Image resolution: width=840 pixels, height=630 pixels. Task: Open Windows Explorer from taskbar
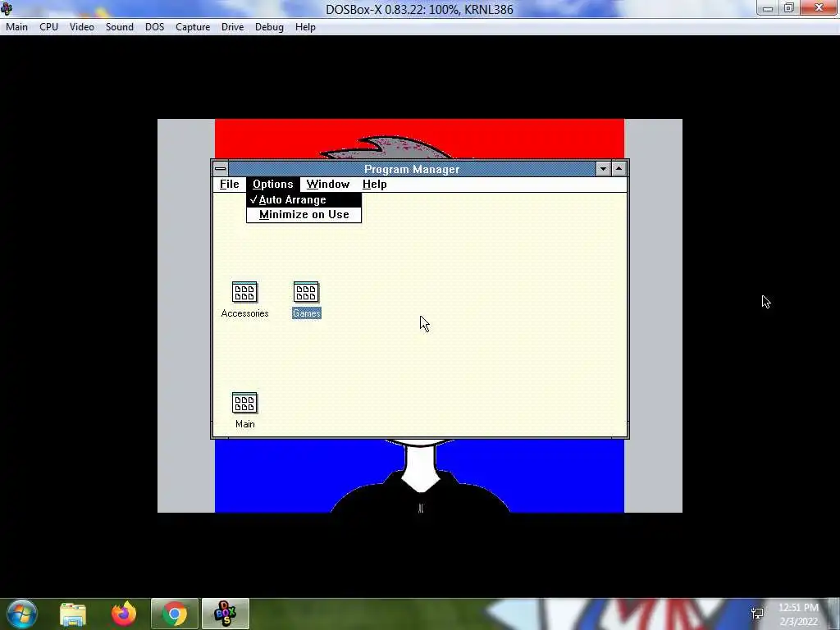pyautogui.click(x=73, y=614)
